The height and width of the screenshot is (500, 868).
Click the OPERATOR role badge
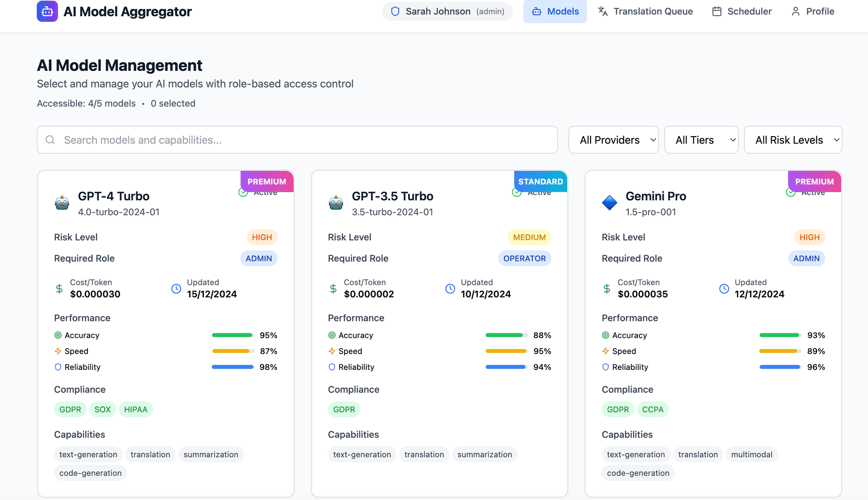pos(525,258)
